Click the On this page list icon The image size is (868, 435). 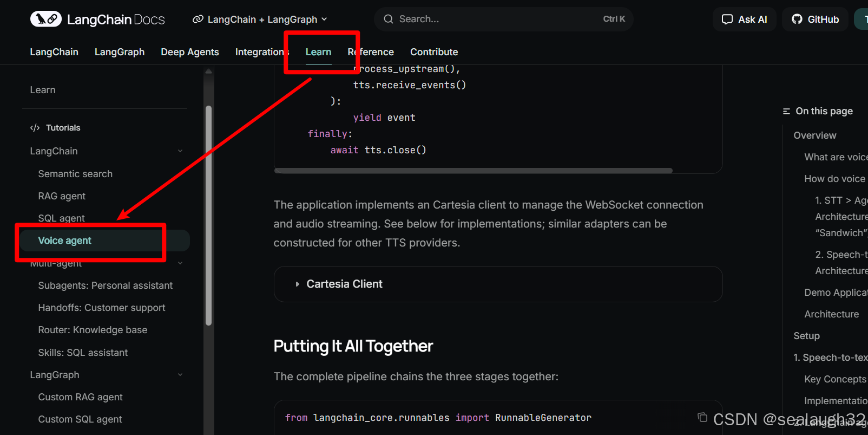tap(786, 111)
